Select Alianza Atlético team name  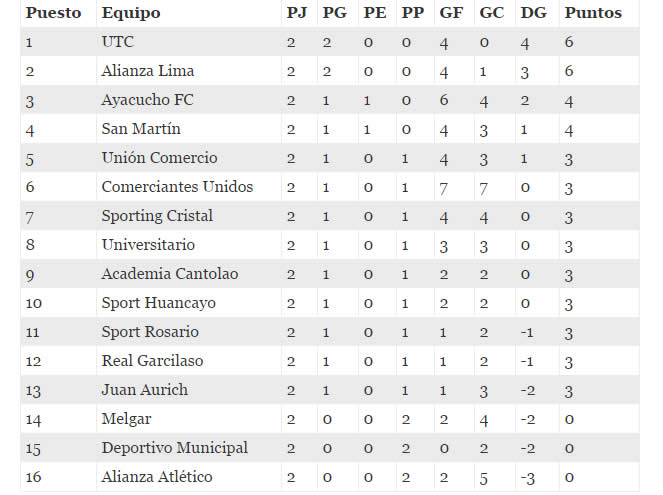point(157,477)
